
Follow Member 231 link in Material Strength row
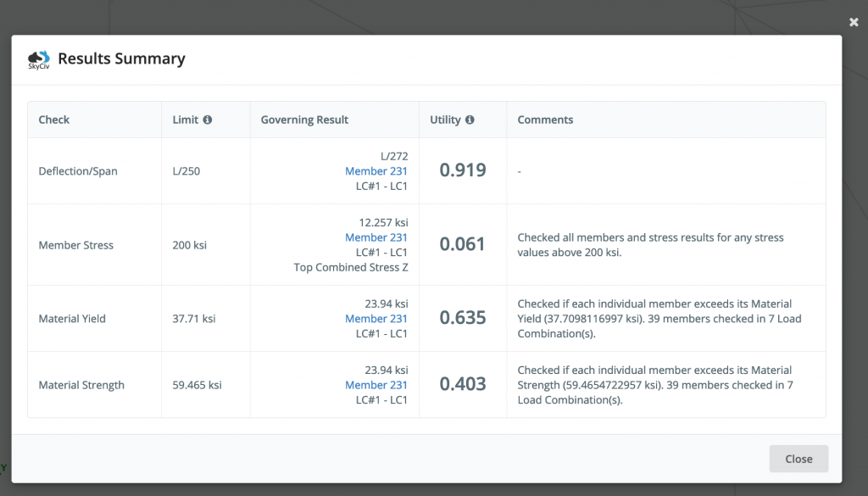(376, 385)
